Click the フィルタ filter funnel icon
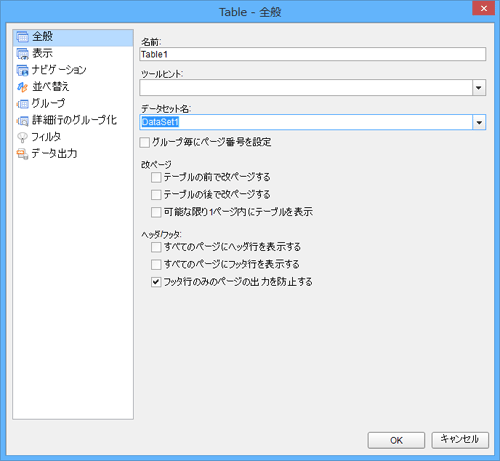The height and width of the screenshot is (461, 500). 22,137
